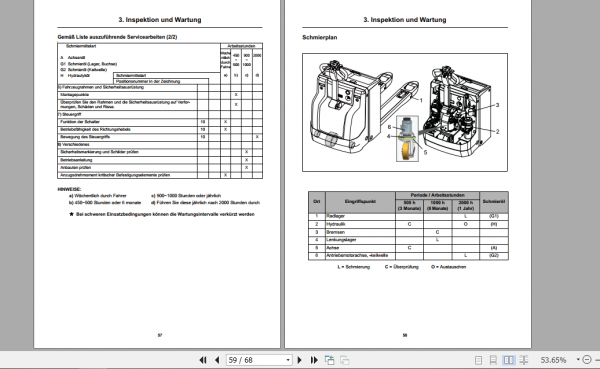Click the 'Betriebsanleitung' row in service table
The height and width of the screenshot is (369, 600).
(160, 160)
